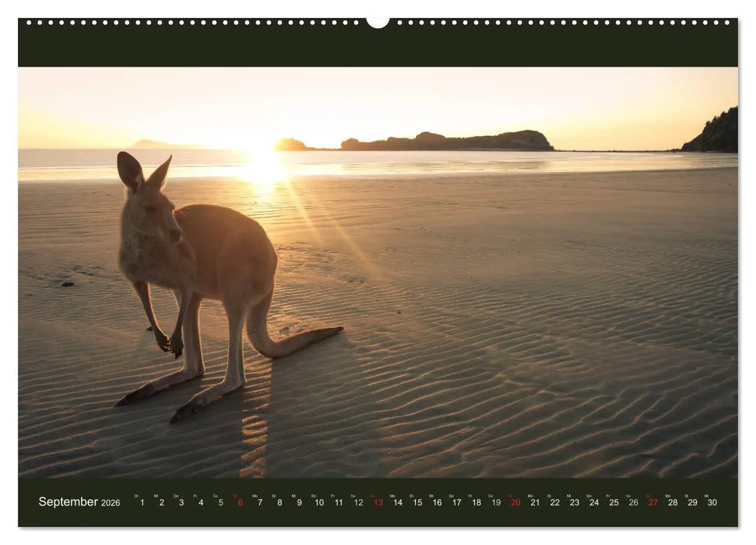This screenshot has width=756, height=545.
Task: Click date 10 in the date row
Action: coord(319,503)
